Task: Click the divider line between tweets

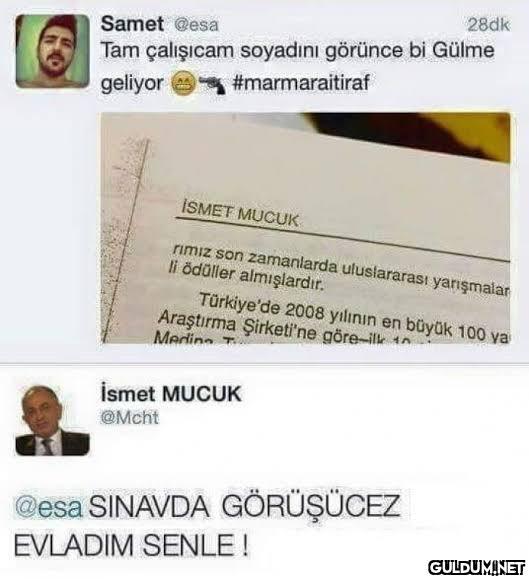Action: tap(264, 364)
